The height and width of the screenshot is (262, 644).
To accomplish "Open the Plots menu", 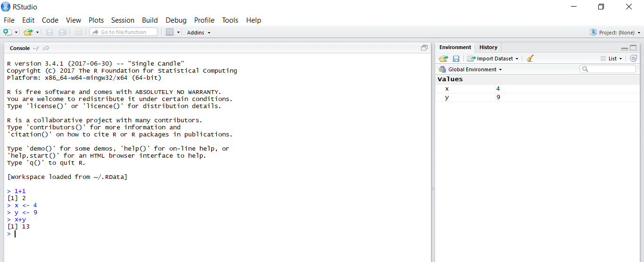I will coord(96,20).
